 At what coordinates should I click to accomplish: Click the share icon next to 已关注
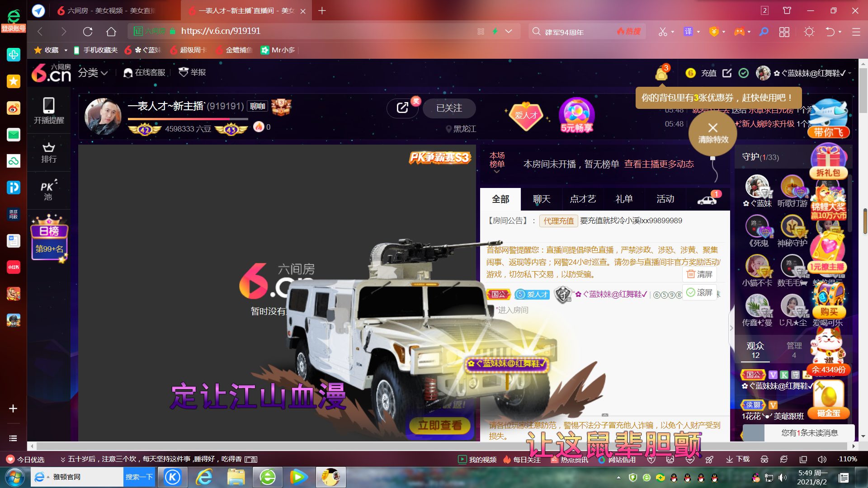click(x=402, y=108)
